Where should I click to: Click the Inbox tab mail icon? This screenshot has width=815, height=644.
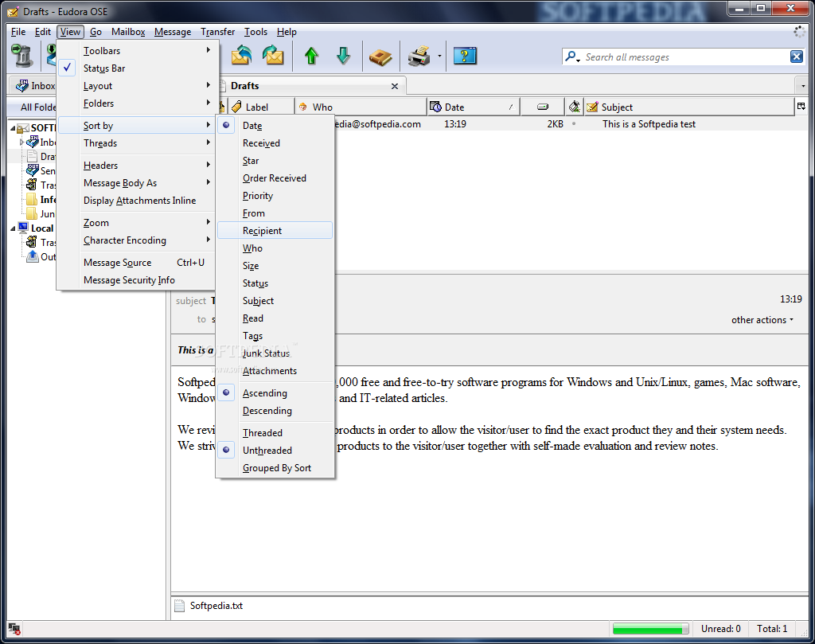[22, 86]
